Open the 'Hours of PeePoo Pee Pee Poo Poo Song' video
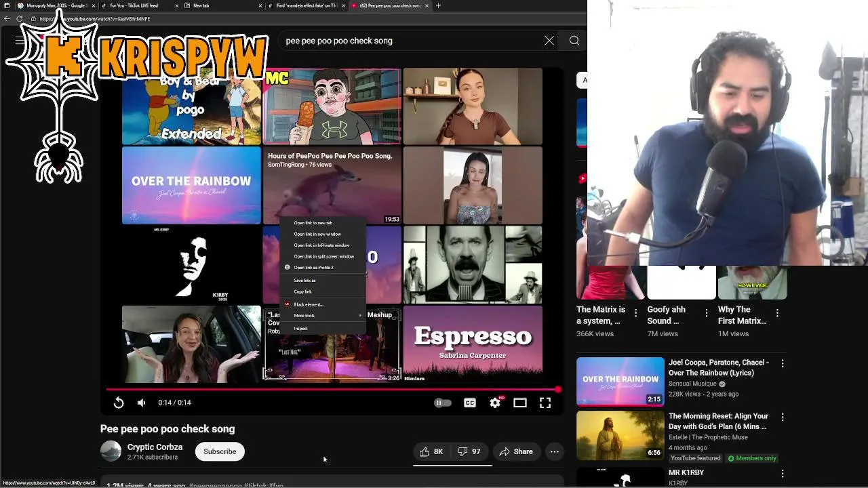The width and height of the screenshot is (868, 488). pos(332,186)
